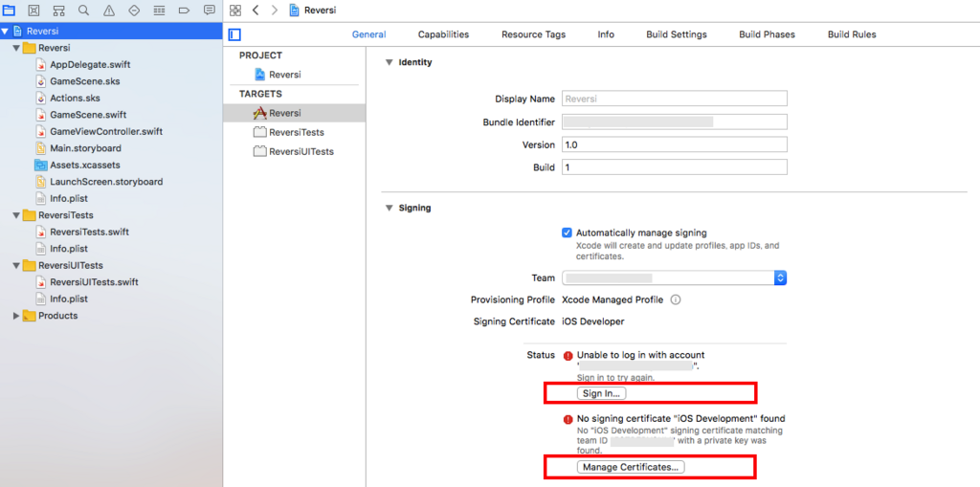Switch to the Capabilities tab
The image size is (980, 487).
pos(443,34)
